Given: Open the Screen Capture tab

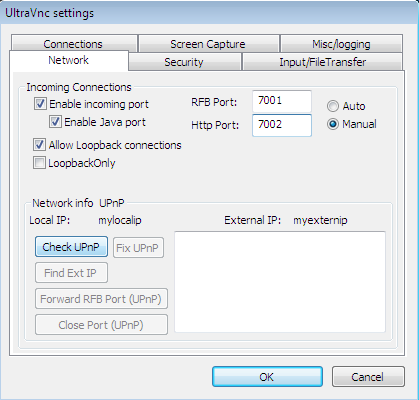Looking at the screenshot, I should click(208, 44).
